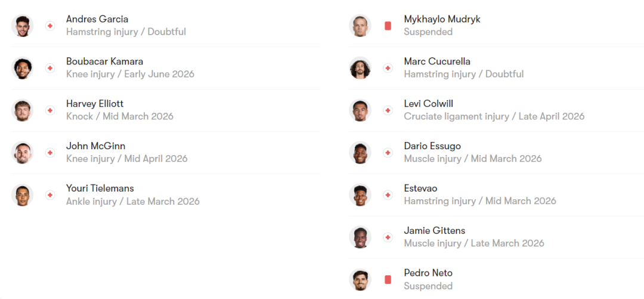This screenshot has width=644, height=299.
Task: Click Estevao's hamstring injury status text
Action: pos(480,201)
